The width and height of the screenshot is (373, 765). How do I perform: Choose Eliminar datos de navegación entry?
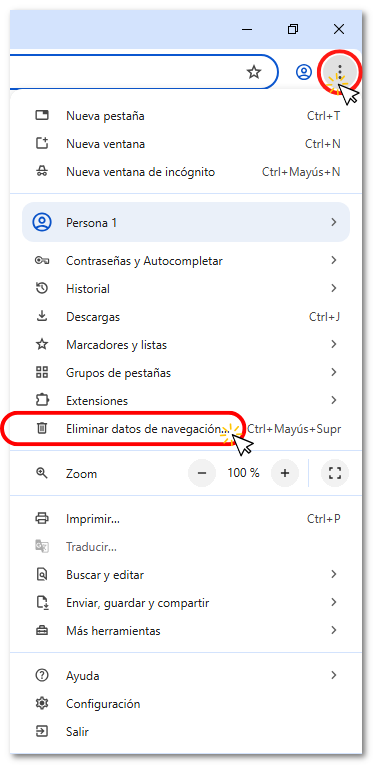186,429
